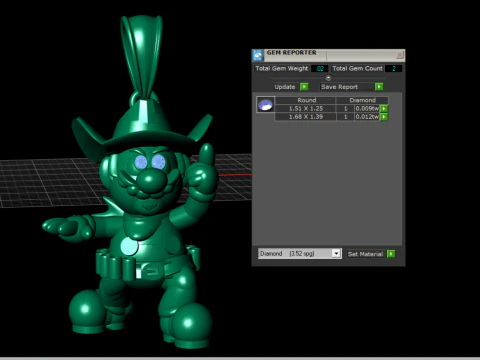This screenshot has height=360, width=480.
Task: Click the 0.009tw weight cell
Action: [x=367, y=109]
